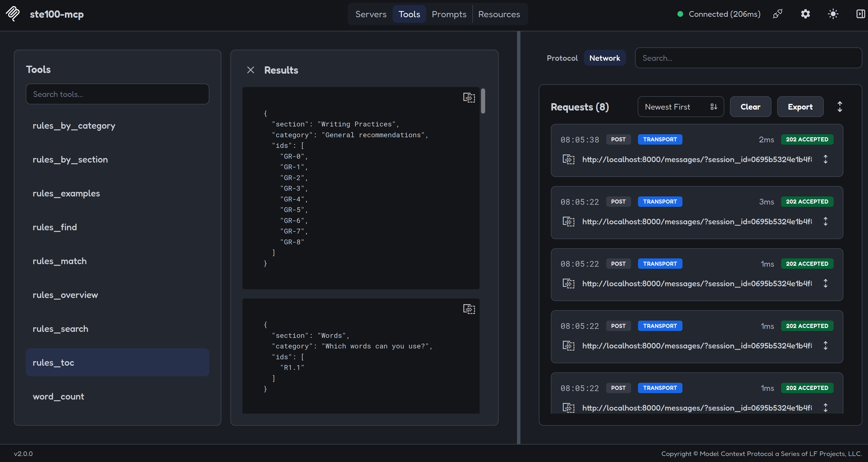Select the rules_by_category tool
868x462 pixels.
[117, 126]
